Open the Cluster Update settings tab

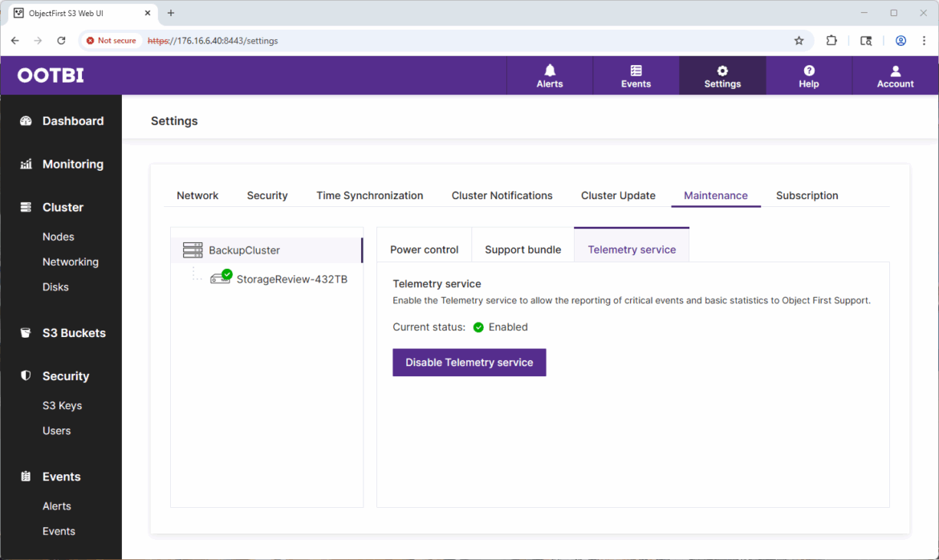pos(618,195)
